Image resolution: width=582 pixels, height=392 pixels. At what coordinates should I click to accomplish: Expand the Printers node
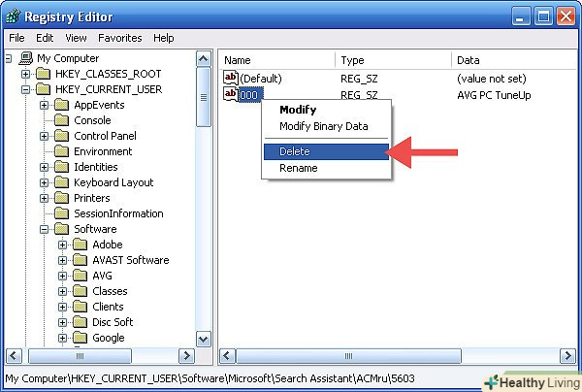(x=44, y=199)
